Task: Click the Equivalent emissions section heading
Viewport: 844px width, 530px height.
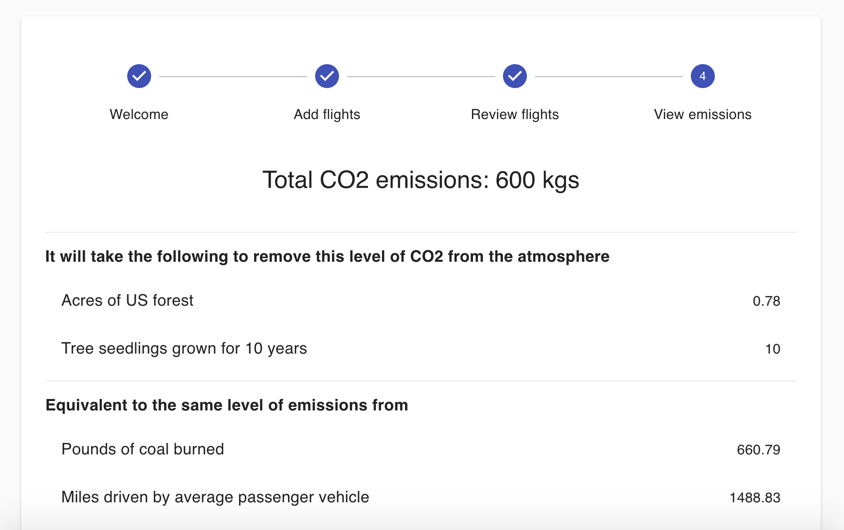Action: [x=226, y=405]
